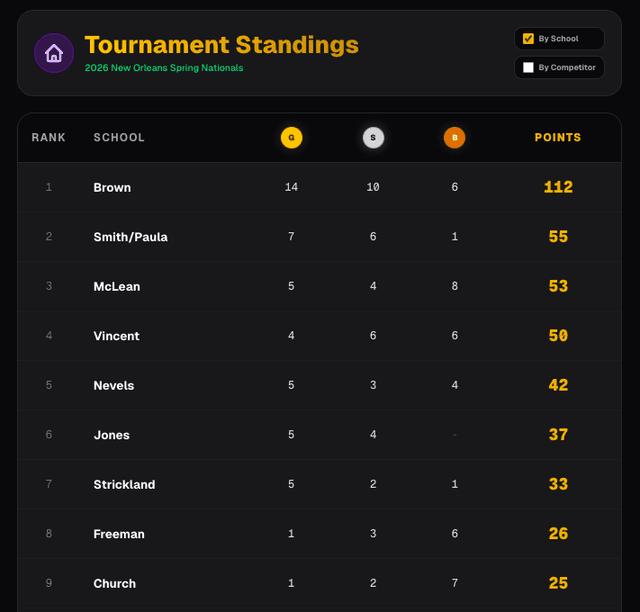Click the Tournament Standings title
The image size is (640, 612).
point(221,45)
